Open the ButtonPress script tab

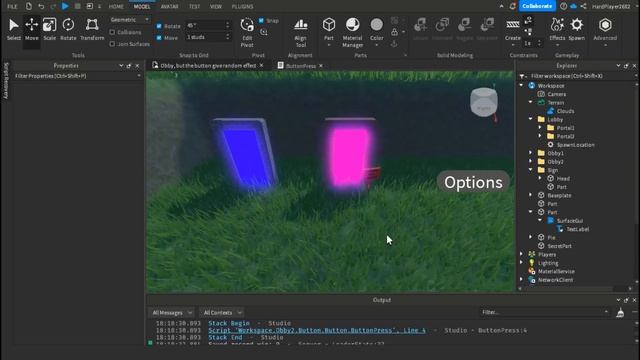coord(300,66)
